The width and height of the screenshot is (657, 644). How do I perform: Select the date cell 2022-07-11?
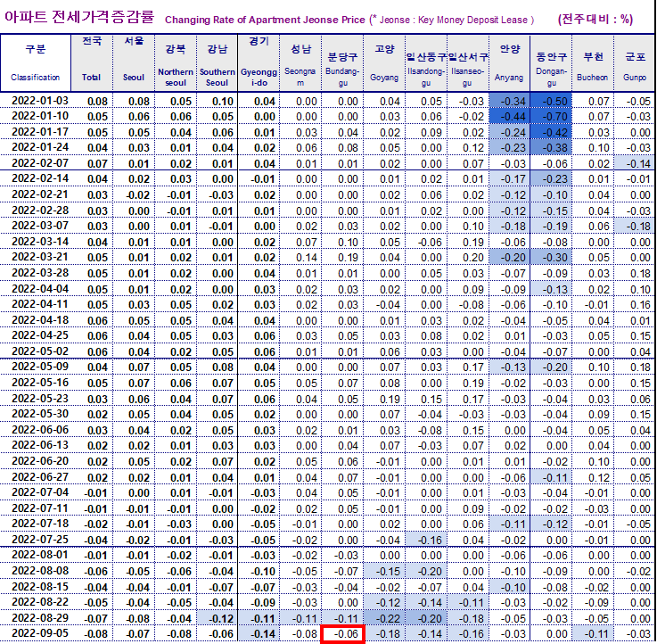pyautogui.click(x=36, y=508)
